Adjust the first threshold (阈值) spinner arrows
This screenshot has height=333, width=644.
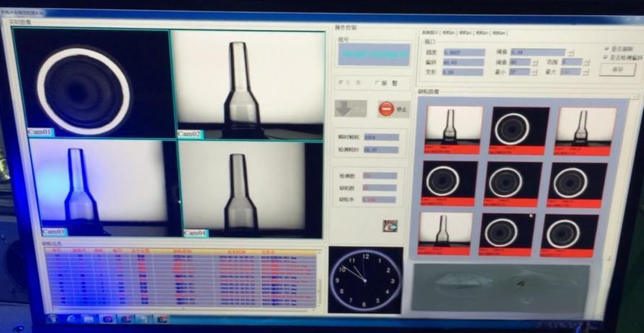pos(571,53)
